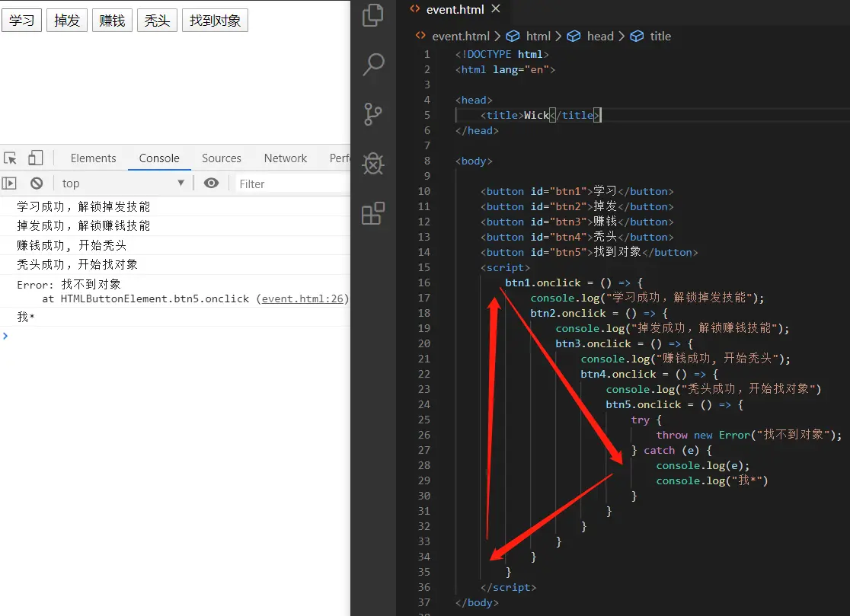Screen dimensions: 850x616
Task: Click the head breadcrumb item
Action: [600, 37]
